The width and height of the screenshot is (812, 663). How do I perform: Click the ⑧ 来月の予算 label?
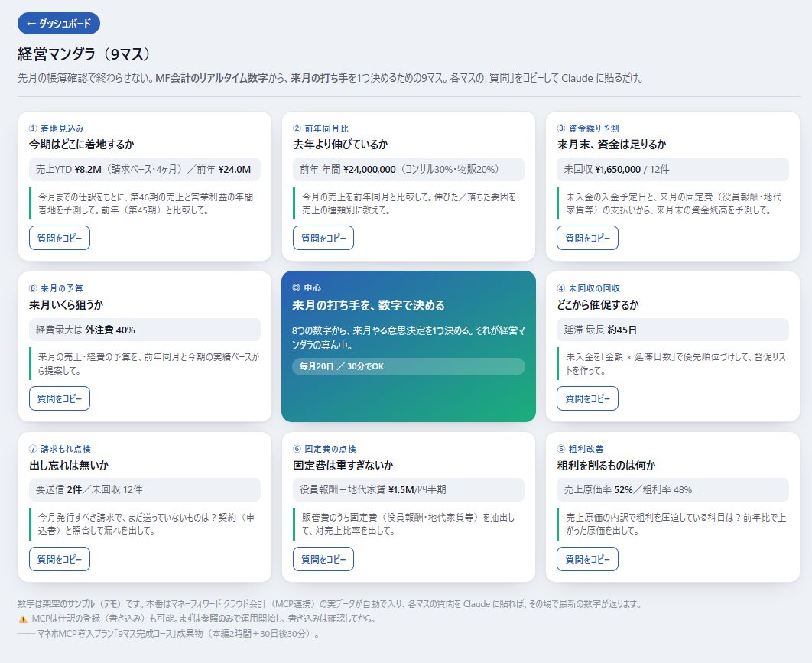pyautogui.click(x=56, y=288)
